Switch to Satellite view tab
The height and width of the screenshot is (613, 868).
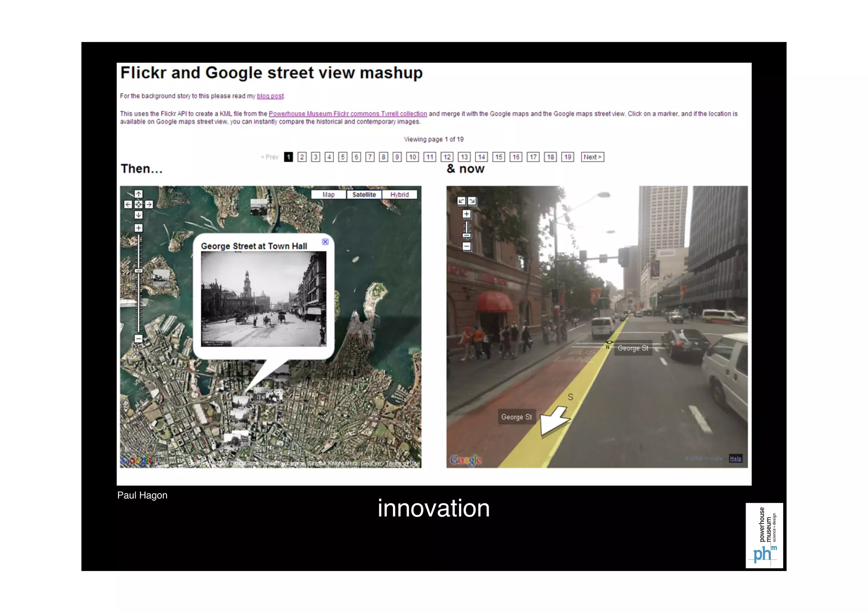[364, 194]
